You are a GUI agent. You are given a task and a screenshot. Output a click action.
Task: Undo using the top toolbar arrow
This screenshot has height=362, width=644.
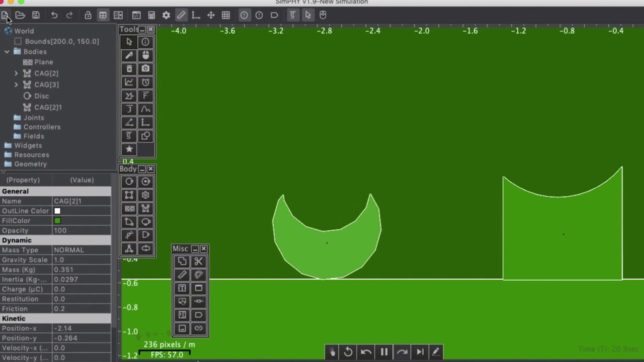[54, 16]
